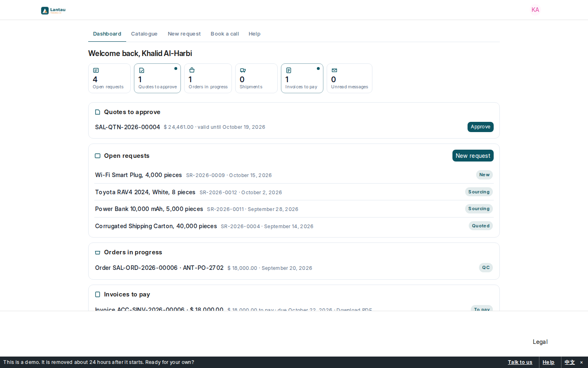Open the Book a call tab
Viewport: 588px width, 368px height.
tap(225, 34)
